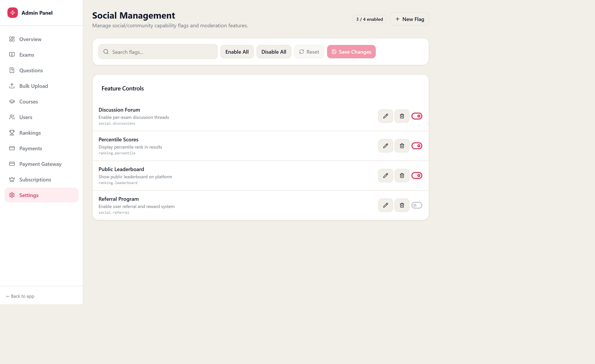Click the Reset button
The height and width of the screenshot is (364, 595).
309,52
